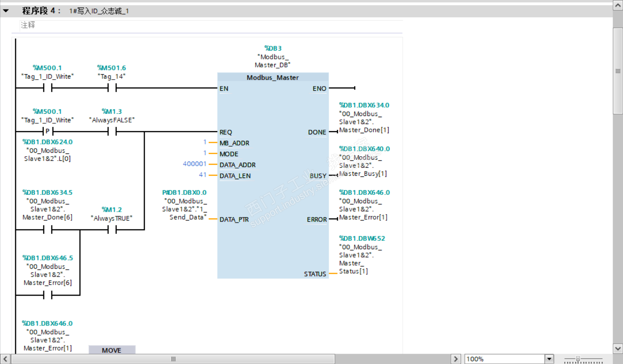Collapse the 程序段 4 network
Viewport: 623px width, 364px height.
pos(6,11)
